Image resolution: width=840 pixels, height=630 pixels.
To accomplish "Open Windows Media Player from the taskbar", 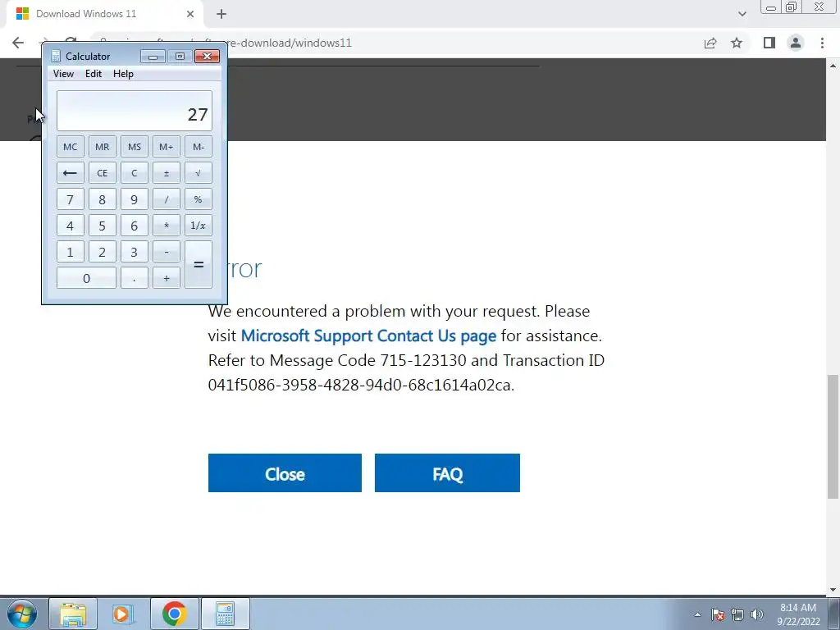I will tap(123, 614).
